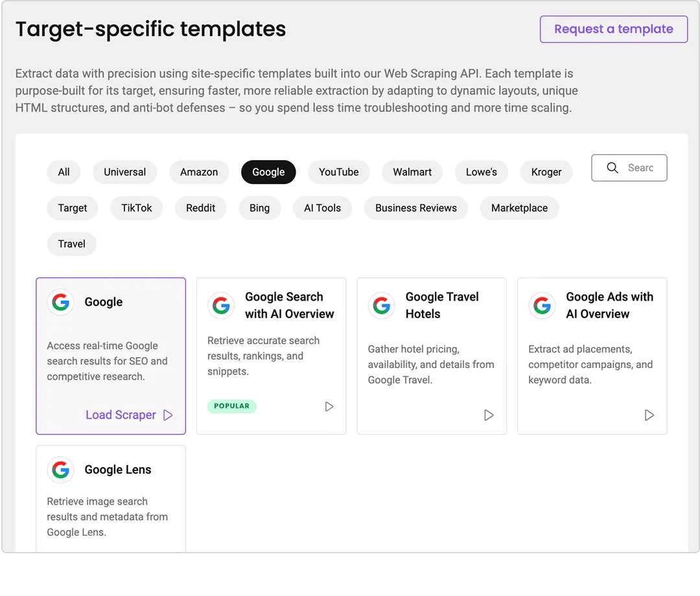Click the POPULAR badge
700x596 pixels.
(231, 406)
